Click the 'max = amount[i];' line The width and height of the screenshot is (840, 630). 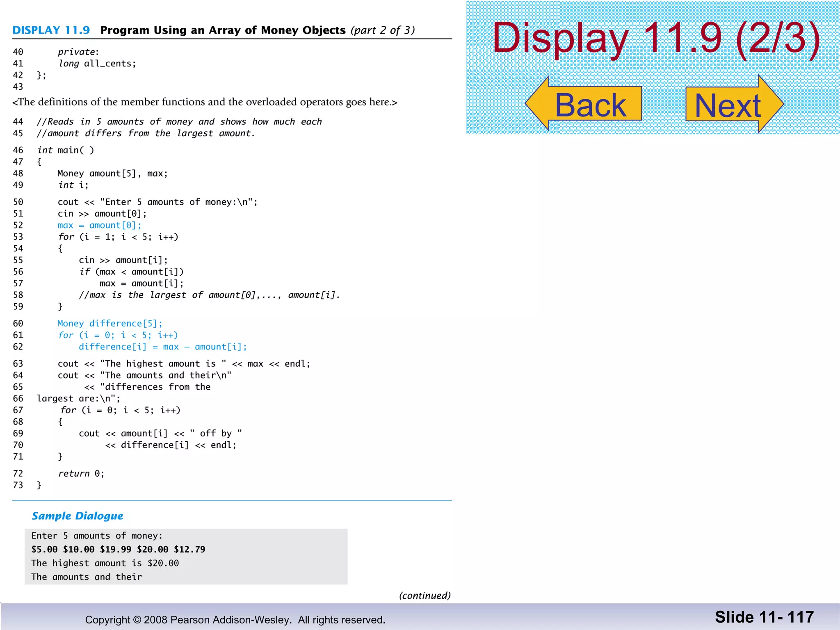(x=142, y=283)
